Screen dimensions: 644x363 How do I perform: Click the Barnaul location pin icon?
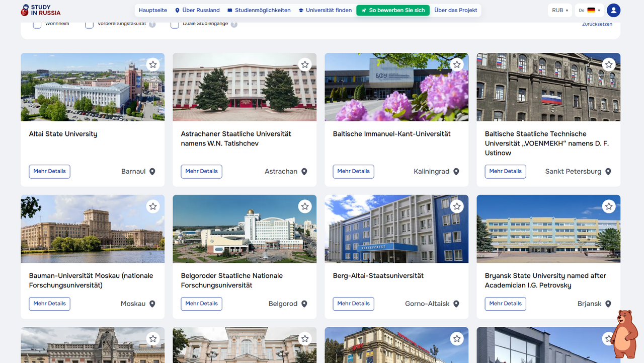click(x=152, y=172)
